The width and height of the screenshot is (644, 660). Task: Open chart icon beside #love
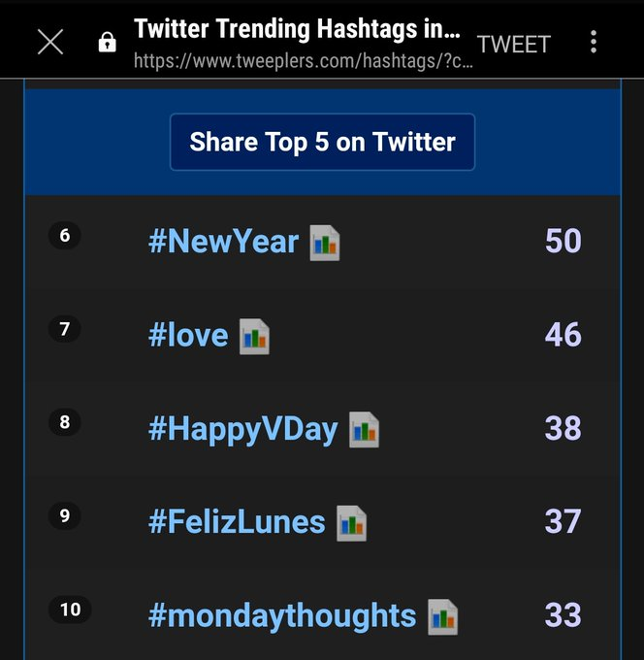click(x=254, y=337)
